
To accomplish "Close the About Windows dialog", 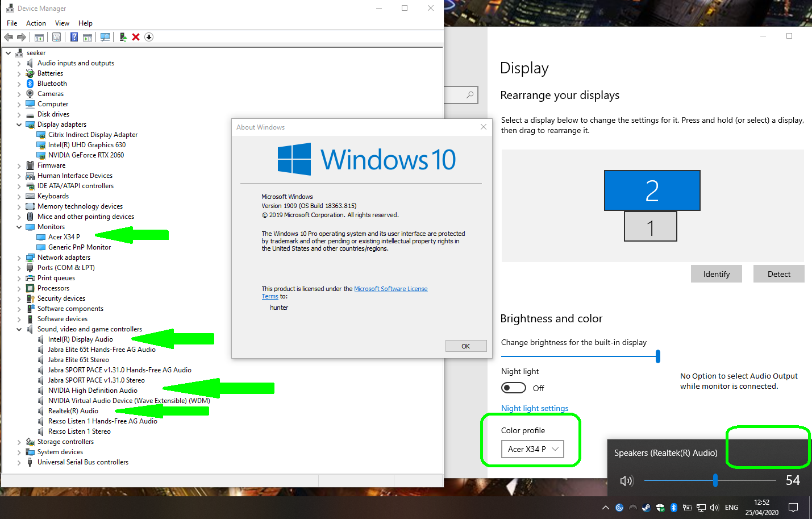I will click(x=484, y=127).
